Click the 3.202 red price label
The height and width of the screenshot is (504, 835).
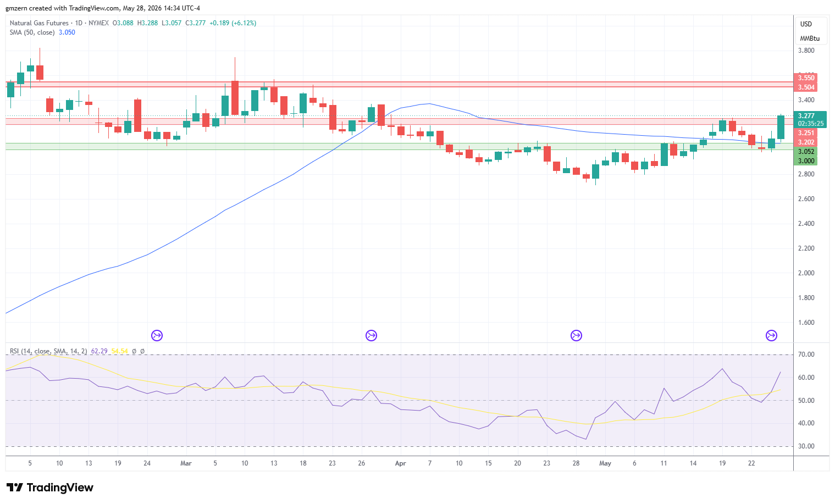click(806, 142)
